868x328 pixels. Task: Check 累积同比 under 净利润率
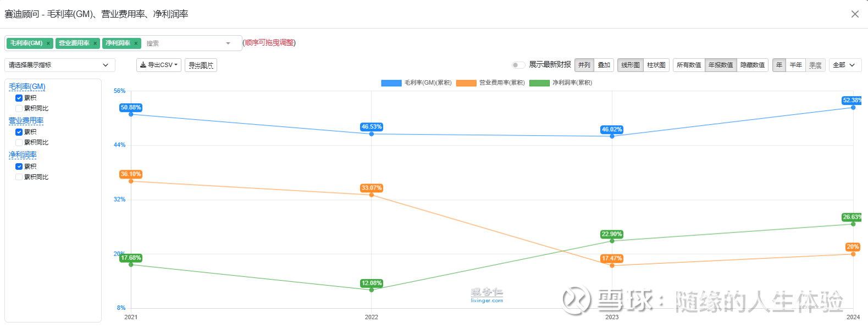(x=19, y=177)
